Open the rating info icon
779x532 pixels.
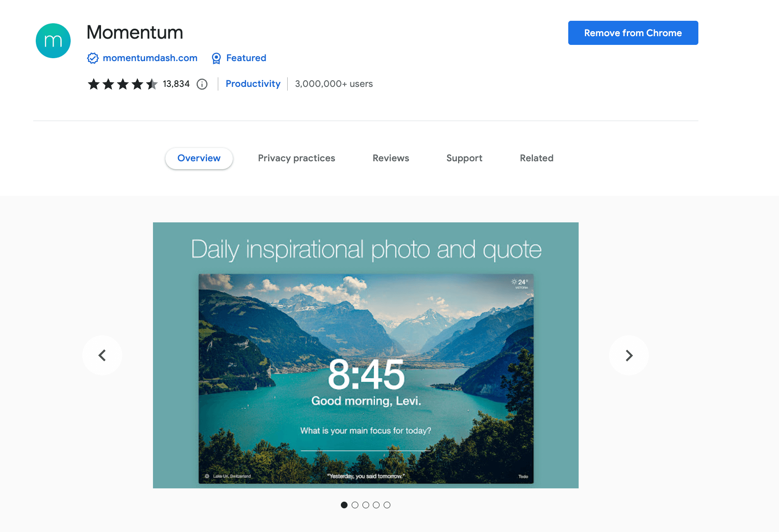pos(202,84)
